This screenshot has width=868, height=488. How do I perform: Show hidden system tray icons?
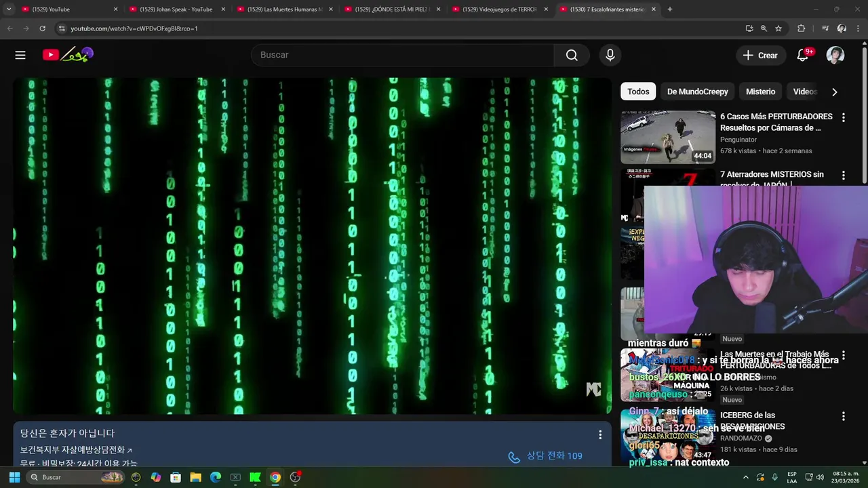pyautogui.click(x=746, y=477)
